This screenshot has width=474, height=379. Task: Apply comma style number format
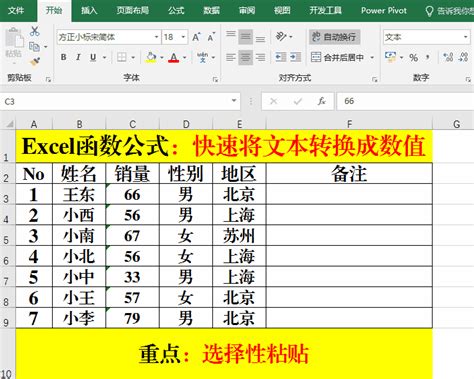[x=428, y=57]
